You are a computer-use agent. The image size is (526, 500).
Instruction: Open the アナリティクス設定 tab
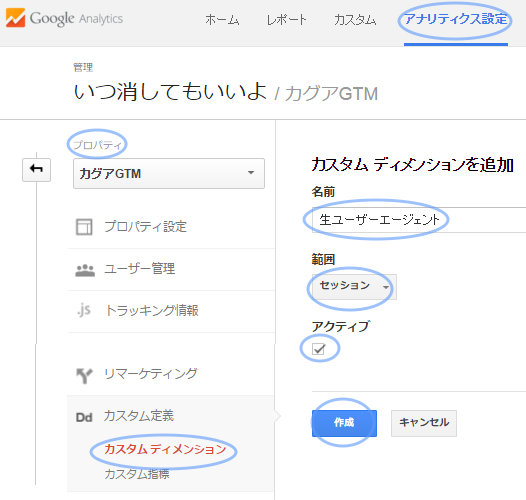click(x=456, y=19)
